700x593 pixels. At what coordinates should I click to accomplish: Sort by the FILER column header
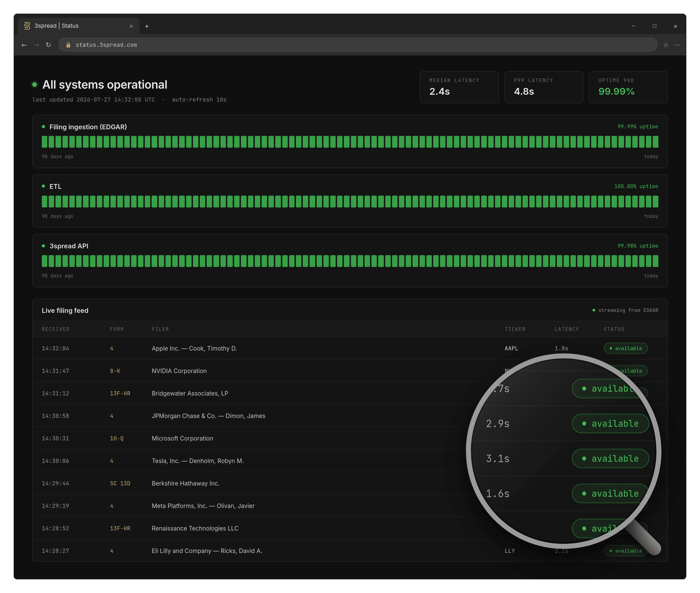tap(160, 329)
